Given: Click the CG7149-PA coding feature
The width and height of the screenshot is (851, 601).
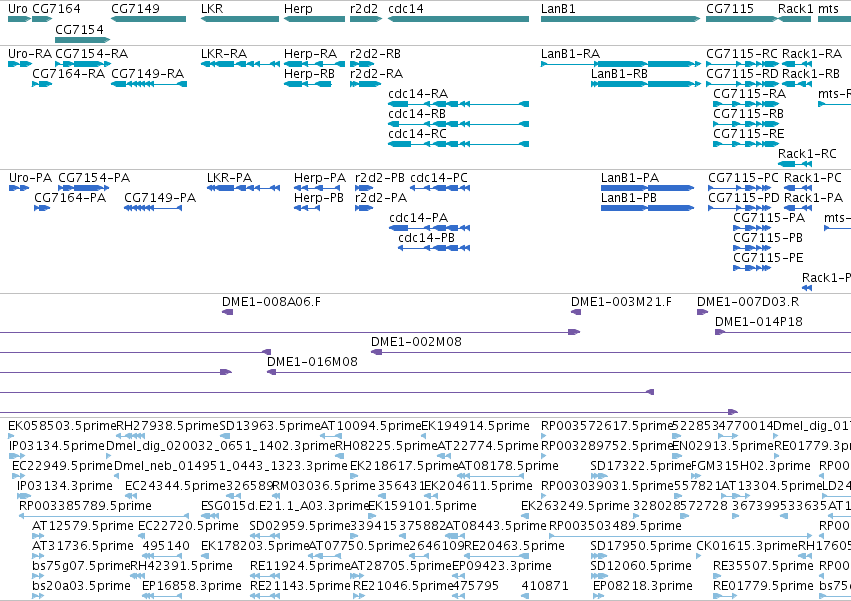Looking at the screenshot, I should 153,208.
